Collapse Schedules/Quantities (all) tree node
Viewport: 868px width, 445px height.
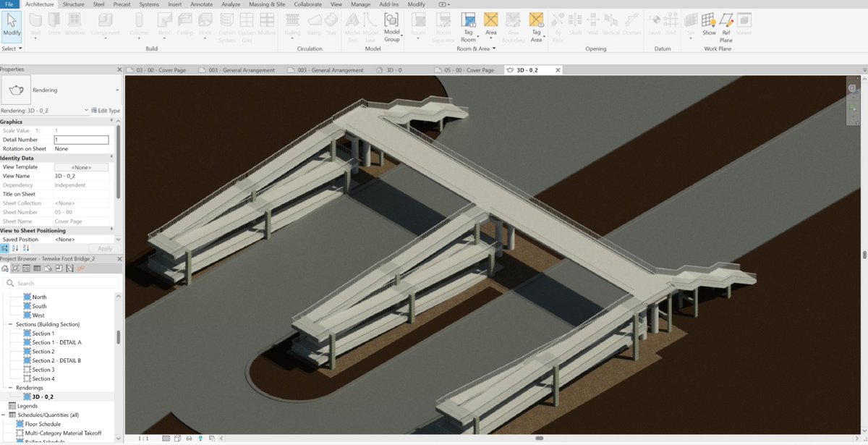pyautogui.click(x=4, y=415)
